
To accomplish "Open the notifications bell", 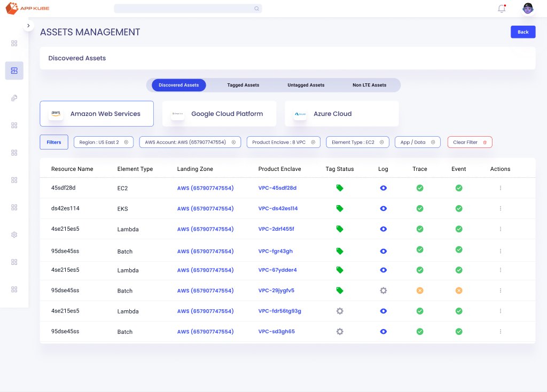I will point(502,9).
